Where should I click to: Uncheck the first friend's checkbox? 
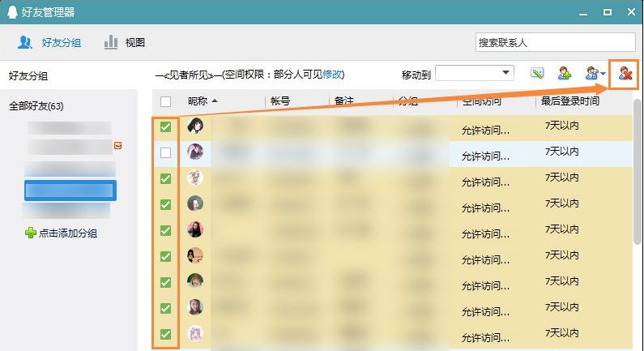click(x=166, y=127)
